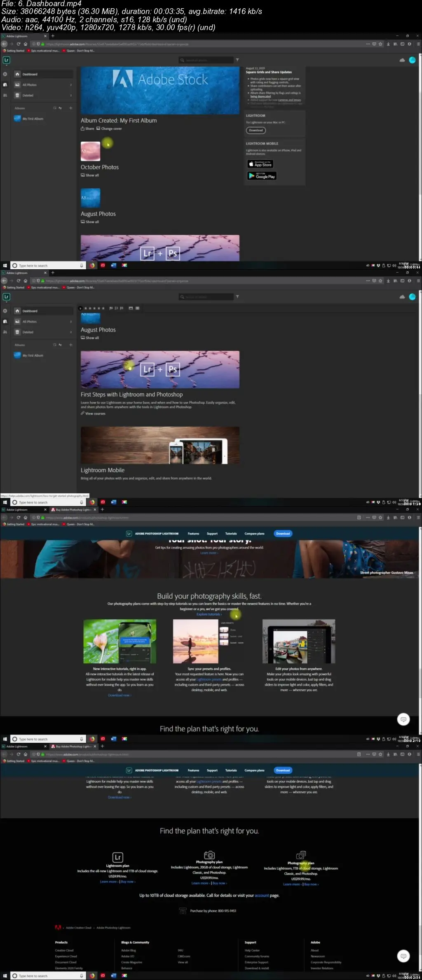The height and width of the screenshot is (980, 422).
Task: Open the October Photos thumbnail
Action: [x=90, y=151]
